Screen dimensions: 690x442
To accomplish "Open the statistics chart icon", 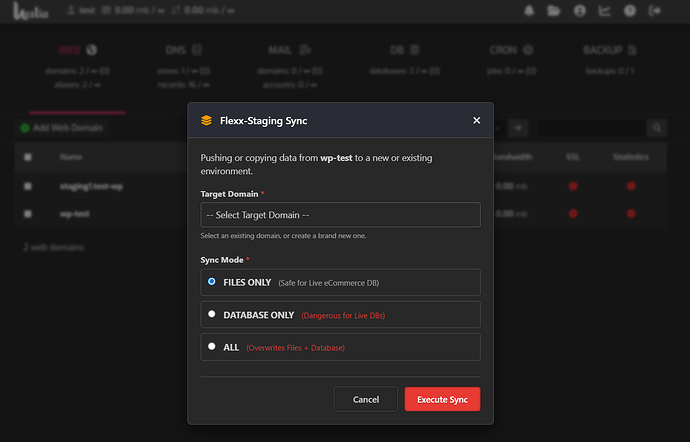I will tap(604, 11).
